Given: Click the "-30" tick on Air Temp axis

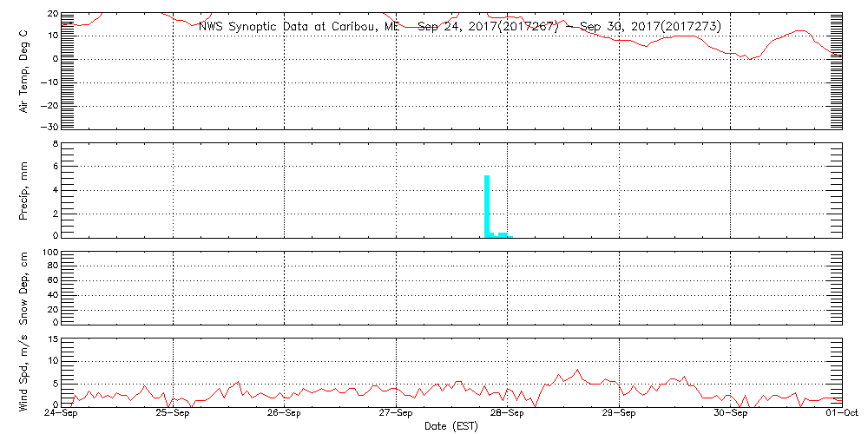Looking at the screenshot, I should pyautogui.click(x=48, y=126).
